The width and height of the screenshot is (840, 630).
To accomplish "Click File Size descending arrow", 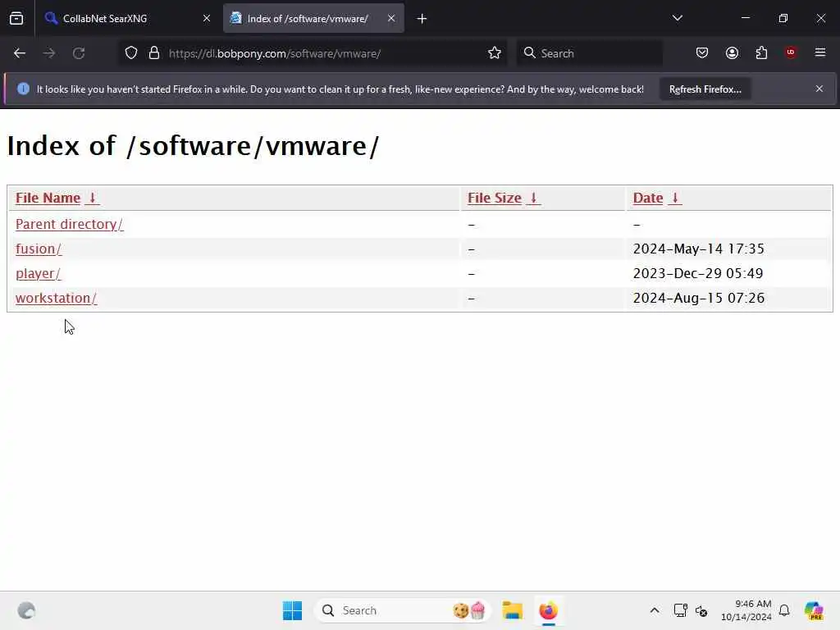I will click(533, 198).
